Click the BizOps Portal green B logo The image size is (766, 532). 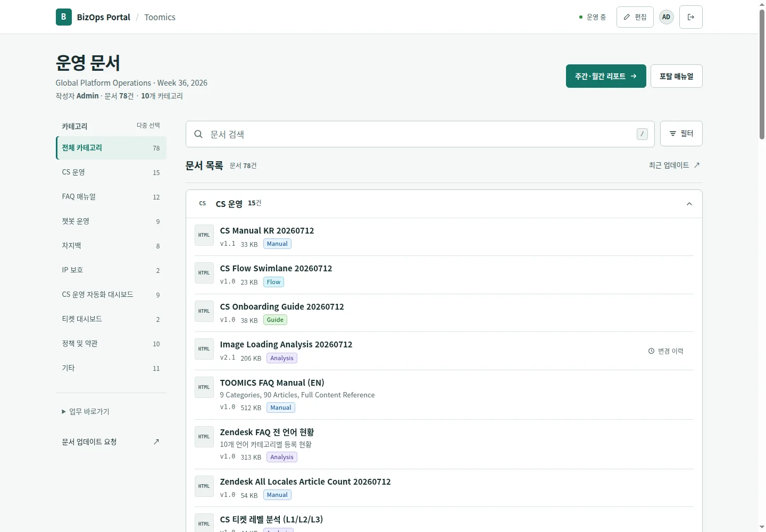click(63, 17)
